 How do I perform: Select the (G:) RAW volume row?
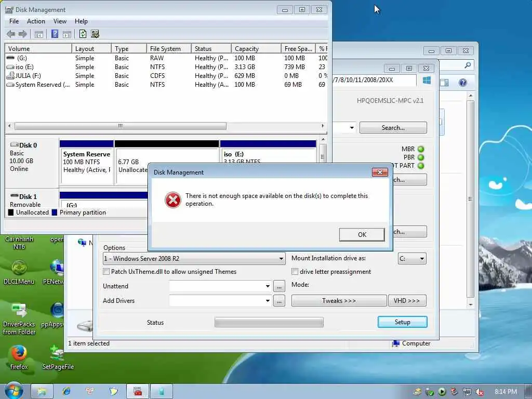(x=166, y=58)
